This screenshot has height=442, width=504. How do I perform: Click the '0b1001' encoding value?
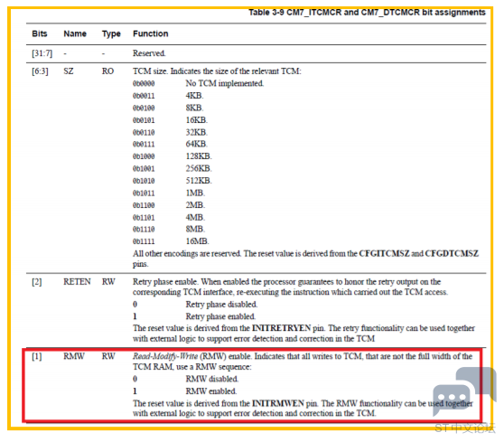pyautogui.click(x=144, y=169)
